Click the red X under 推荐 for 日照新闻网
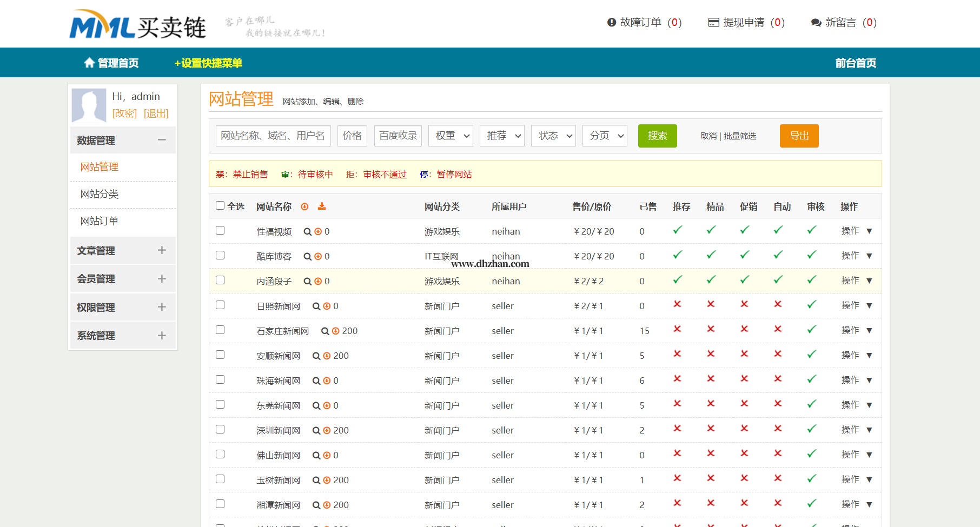Viewport: 980px width, 527px height. (x=677, y=305)
